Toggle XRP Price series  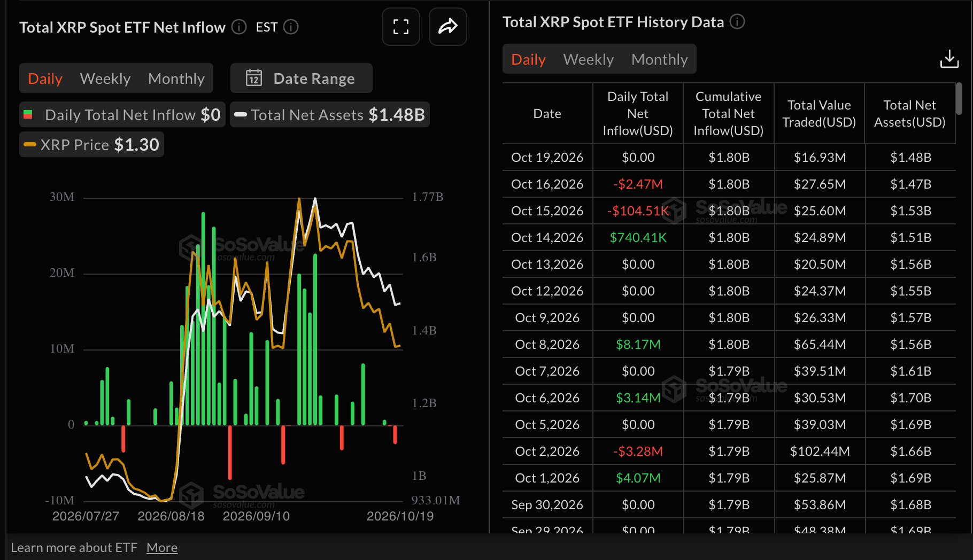91,145
